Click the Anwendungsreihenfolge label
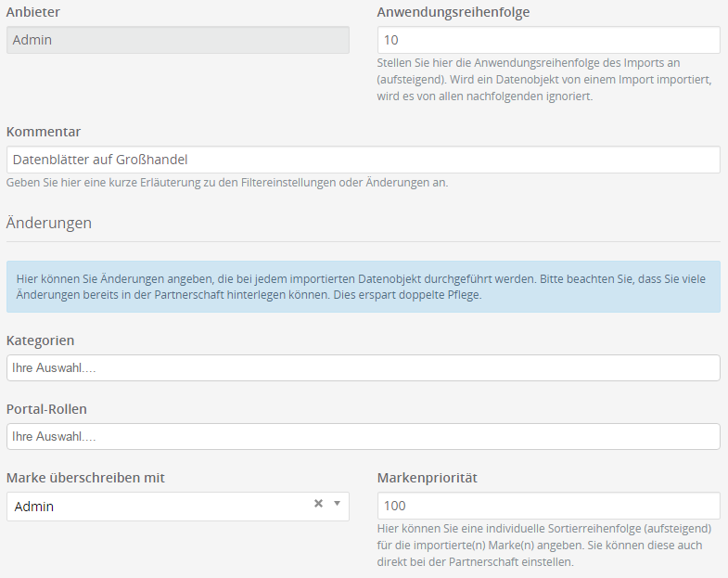728x578 pixels. [x=453, y=12]
